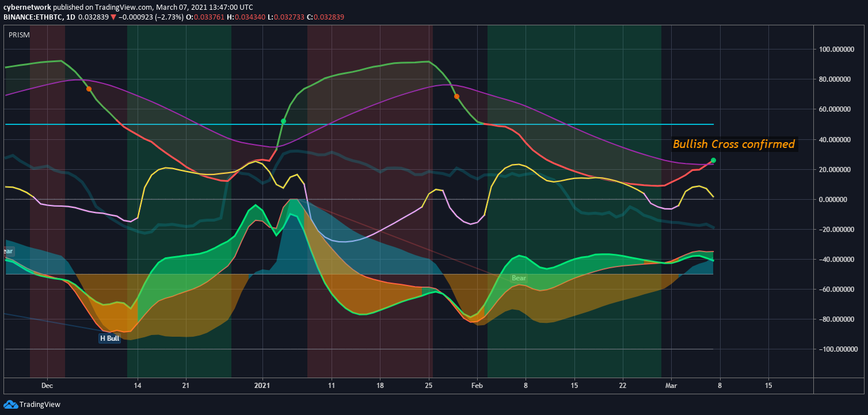Image resolution: width=868 pixels, height=415 pixels.
Task: Click the last price 0.032839 after 1D
Action: [94, 17]
